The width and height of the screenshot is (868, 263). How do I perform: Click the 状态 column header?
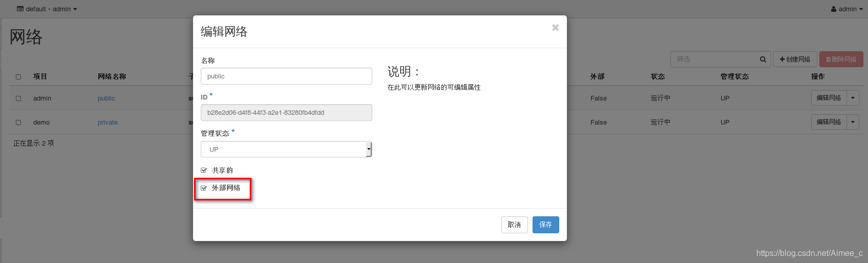[658, 76]
